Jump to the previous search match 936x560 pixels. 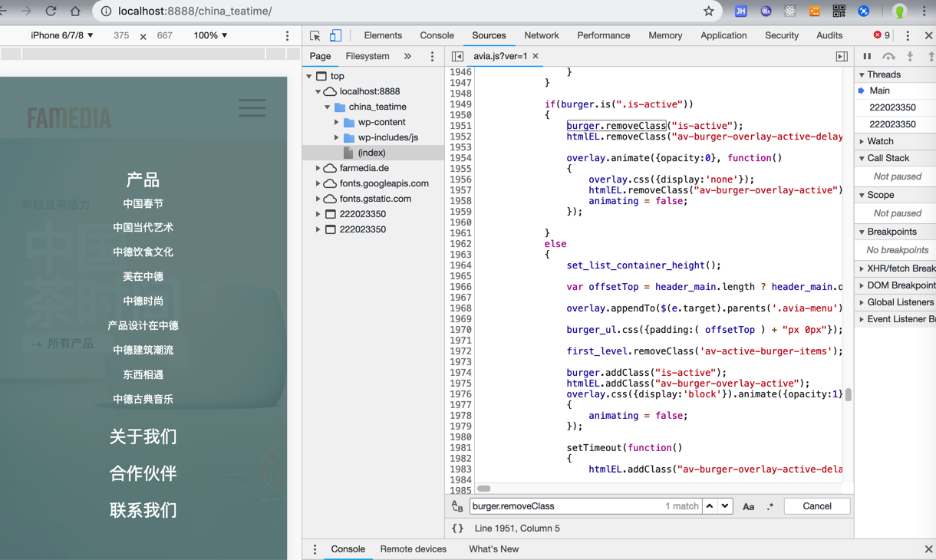tap(710, 506)
